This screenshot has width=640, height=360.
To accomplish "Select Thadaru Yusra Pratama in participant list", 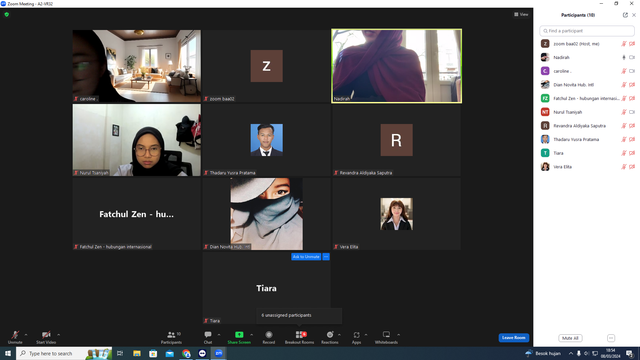I will coord(587,139).
